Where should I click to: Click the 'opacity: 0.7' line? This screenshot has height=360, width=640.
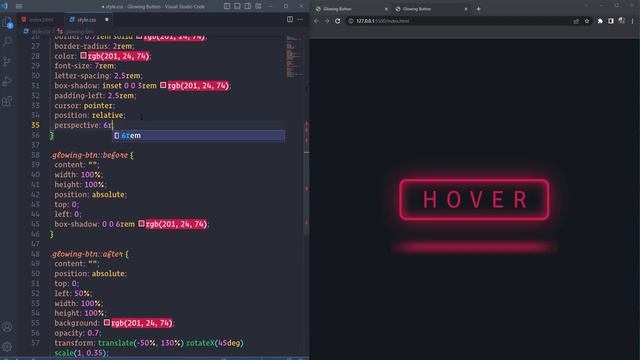[78, 333]
